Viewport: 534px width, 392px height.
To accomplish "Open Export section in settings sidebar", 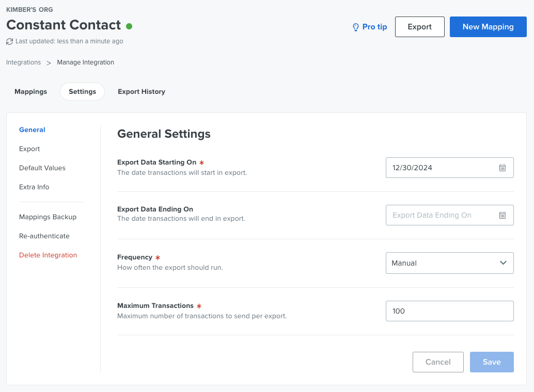I will (29, 149).
